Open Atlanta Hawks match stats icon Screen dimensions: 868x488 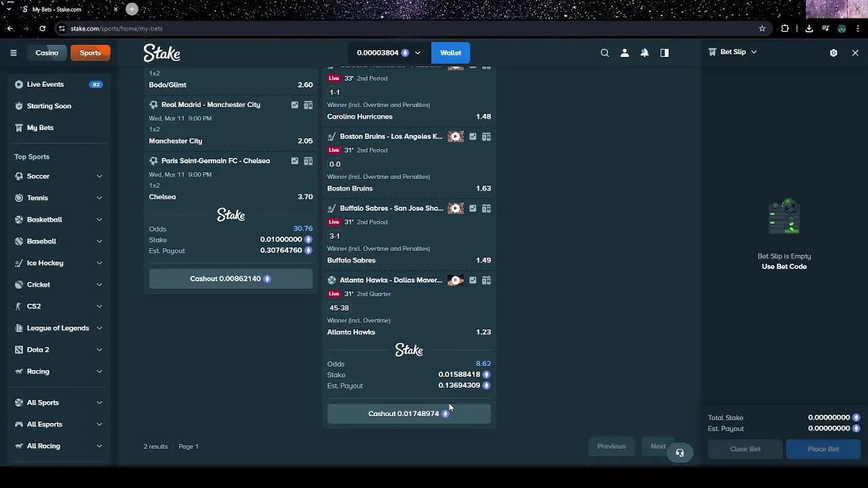pos(473,281)
